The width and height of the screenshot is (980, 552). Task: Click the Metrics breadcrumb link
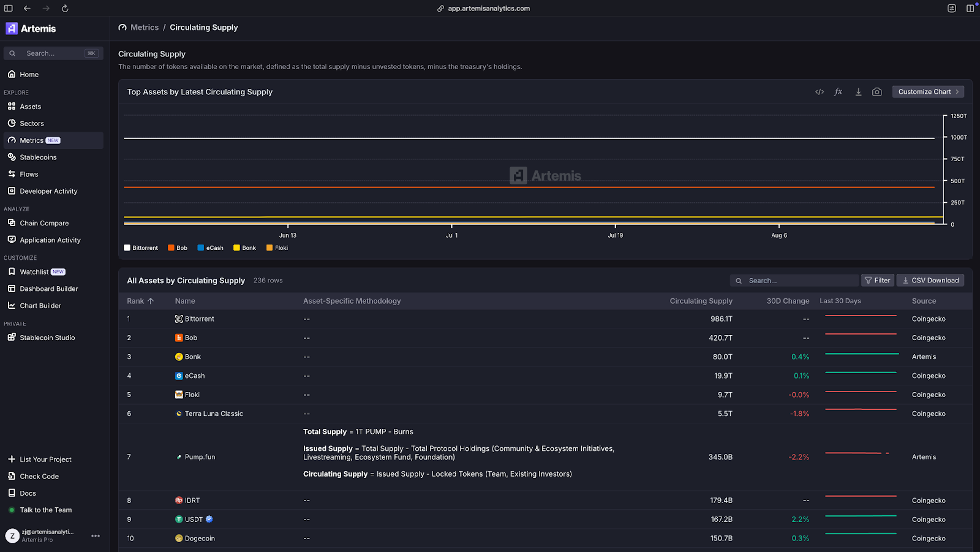coord(145,28)
